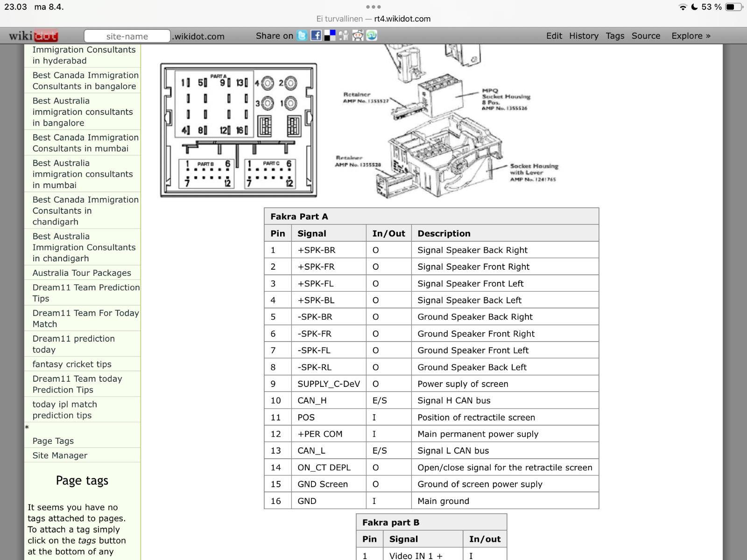View page Source
This screenshot has height=560, width=747.
pyautogui.click(x=646, y=36)
